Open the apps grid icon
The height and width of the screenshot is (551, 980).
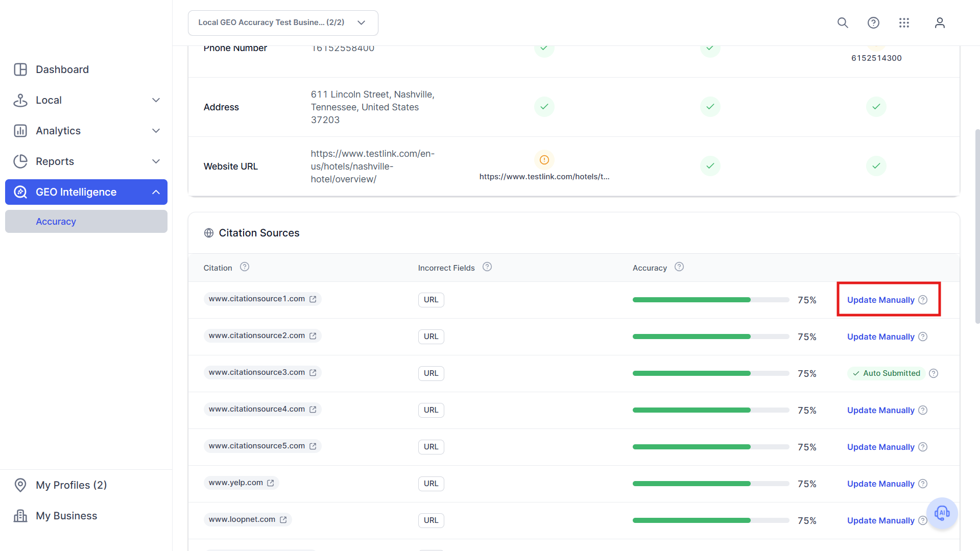point(904,23)
